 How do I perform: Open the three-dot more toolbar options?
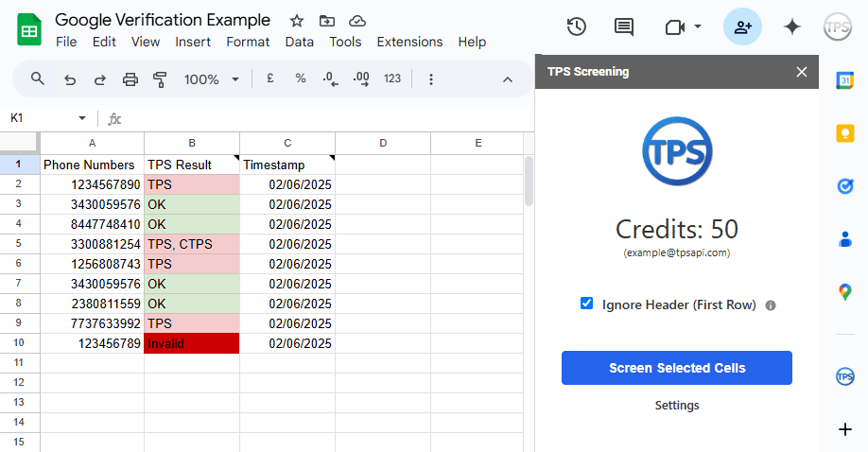pyautogui.click(x=430, y=79)
